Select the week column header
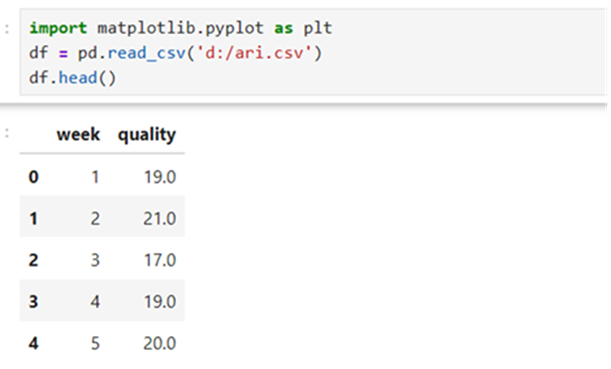This screenshot has width=611, height=369. tap(78, 134)
